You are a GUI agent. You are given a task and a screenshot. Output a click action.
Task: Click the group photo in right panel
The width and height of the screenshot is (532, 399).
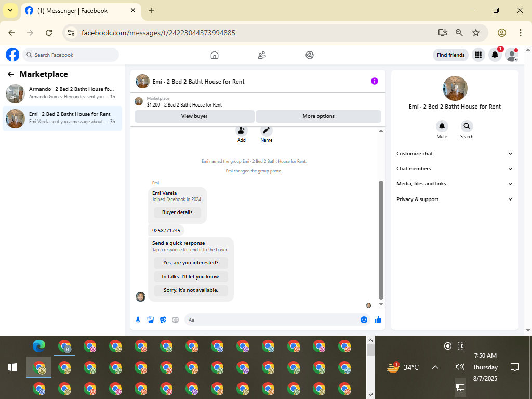tap(455, 88)
